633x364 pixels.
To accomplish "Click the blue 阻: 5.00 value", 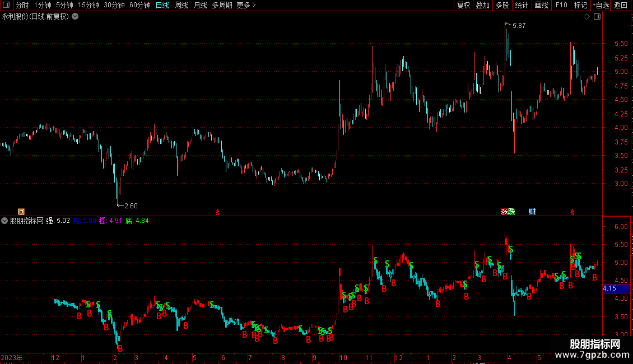I will [x=85, y=221].
